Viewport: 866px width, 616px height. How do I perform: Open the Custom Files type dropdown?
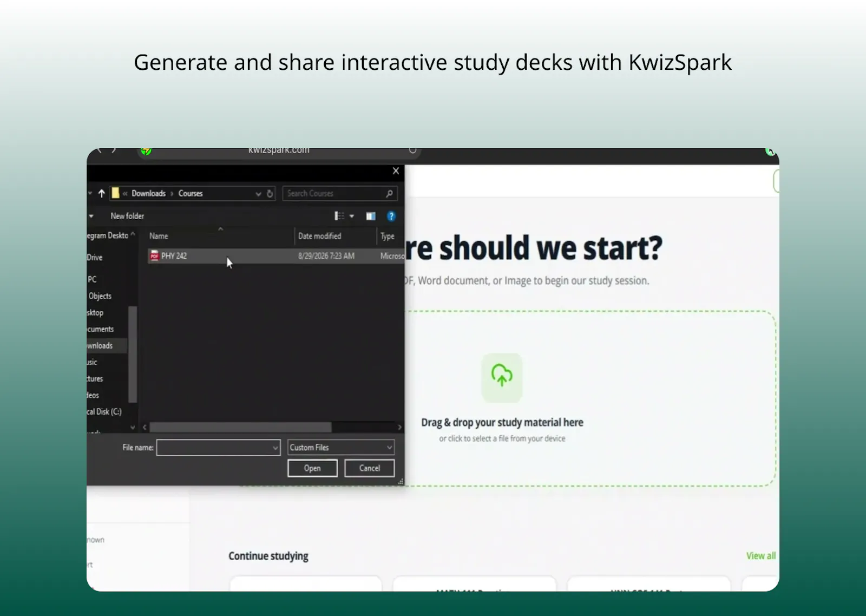(341, 448)
